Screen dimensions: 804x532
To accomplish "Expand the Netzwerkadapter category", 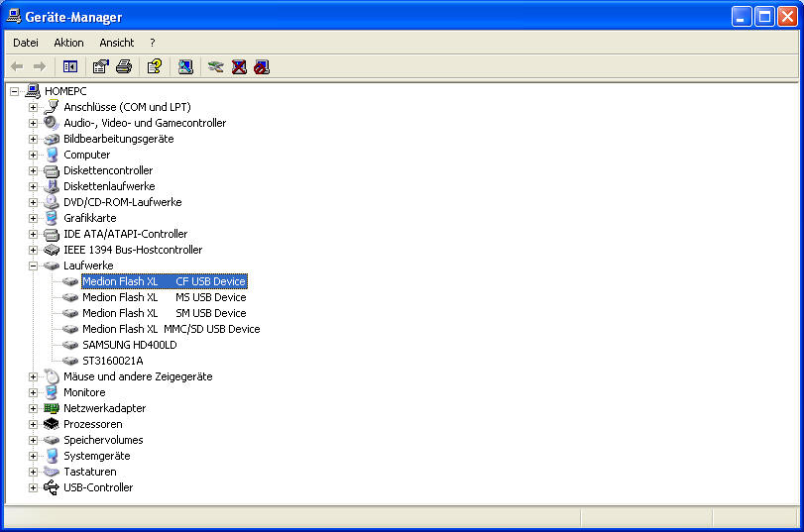I will 33,408.
